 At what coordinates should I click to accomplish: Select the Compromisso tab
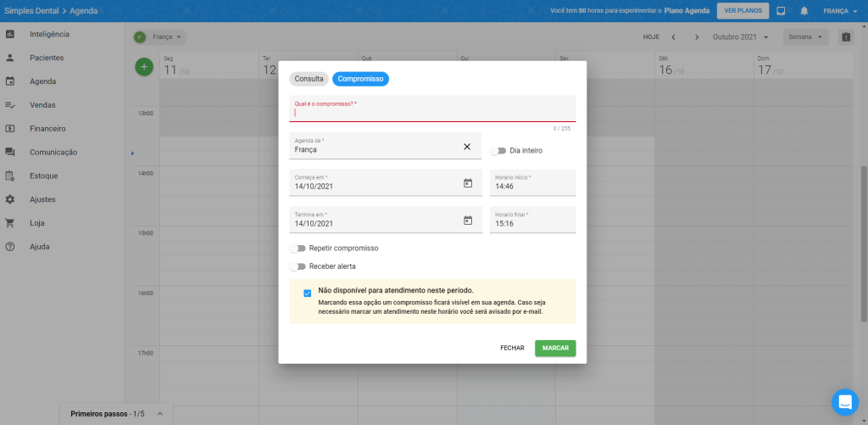coord(360,79)
